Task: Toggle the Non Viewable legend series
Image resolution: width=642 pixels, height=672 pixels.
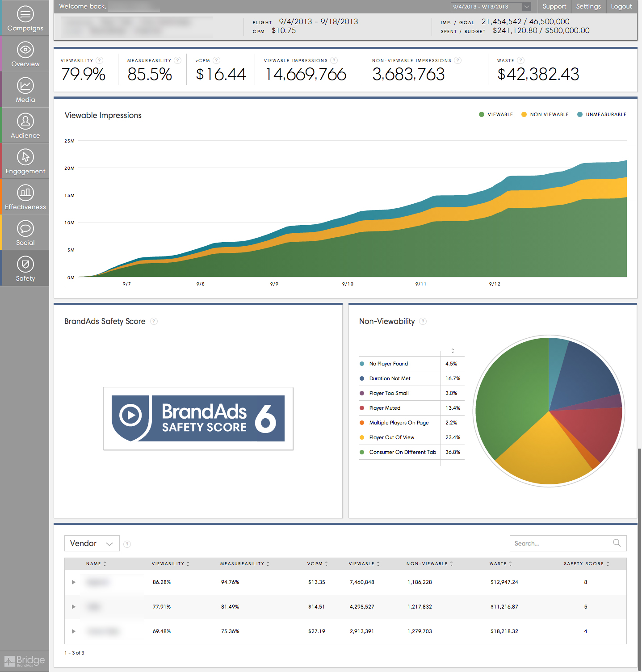Action: pos(545,114)
